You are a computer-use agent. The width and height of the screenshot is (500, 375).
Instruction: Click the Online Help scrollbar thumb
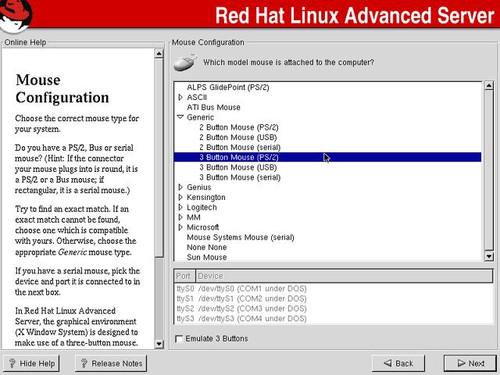[159, 158]
